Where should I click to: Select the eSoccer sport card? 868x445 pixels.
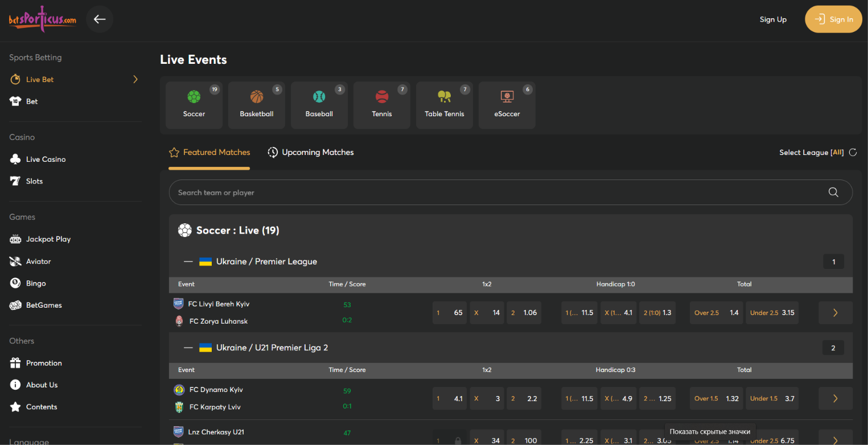coord(507,105)
